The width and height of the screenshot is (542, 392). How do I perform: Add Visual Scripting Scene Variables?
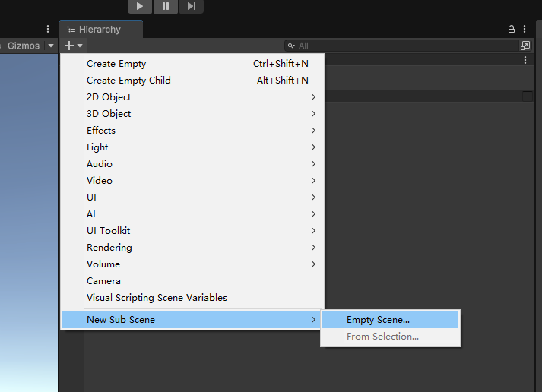[x=193, y=298]
